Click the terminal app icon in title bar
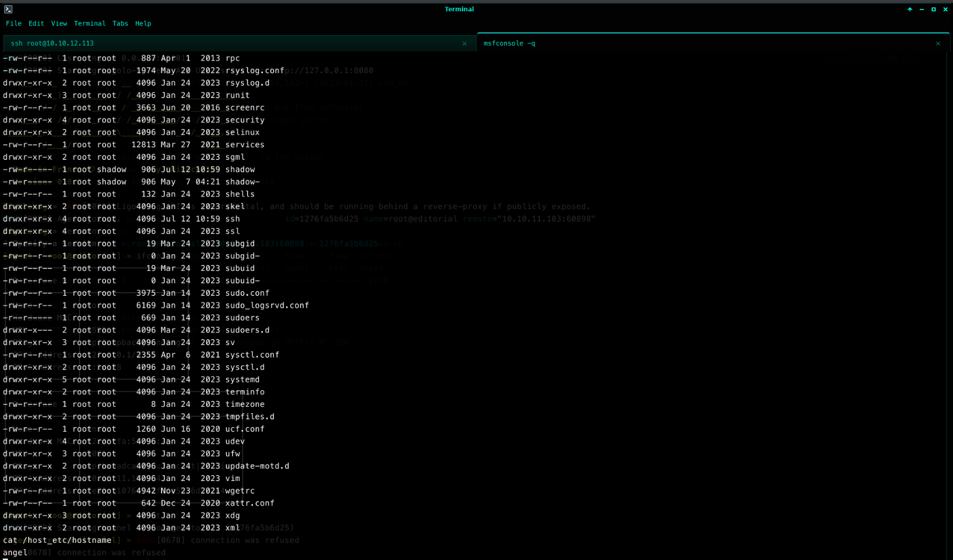 [x=8, y=10]
